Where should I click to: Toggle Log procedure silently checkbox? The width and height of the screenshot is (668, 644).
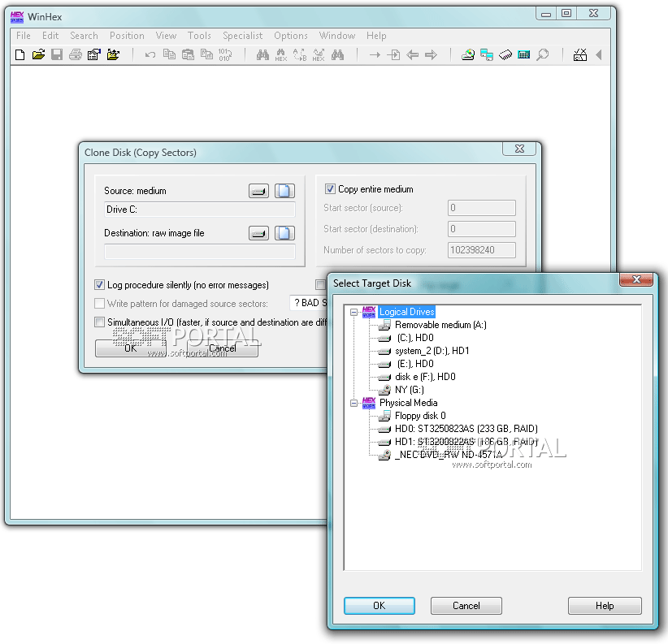coord(99,285)
